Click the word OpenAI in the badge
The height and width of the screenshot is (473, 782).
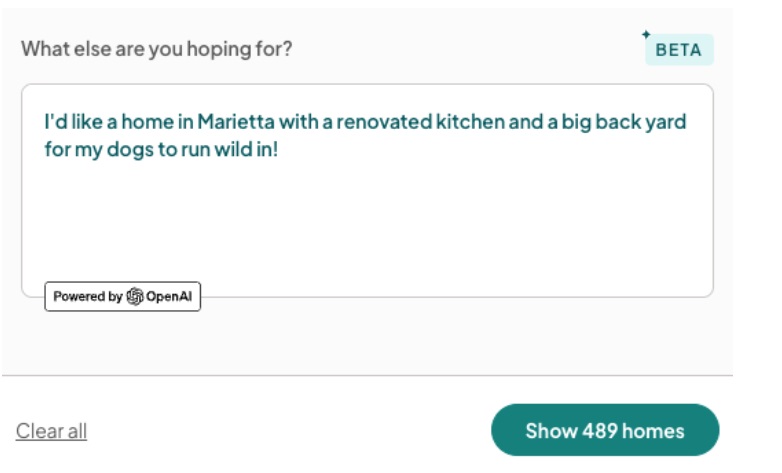tap(169, 297)
